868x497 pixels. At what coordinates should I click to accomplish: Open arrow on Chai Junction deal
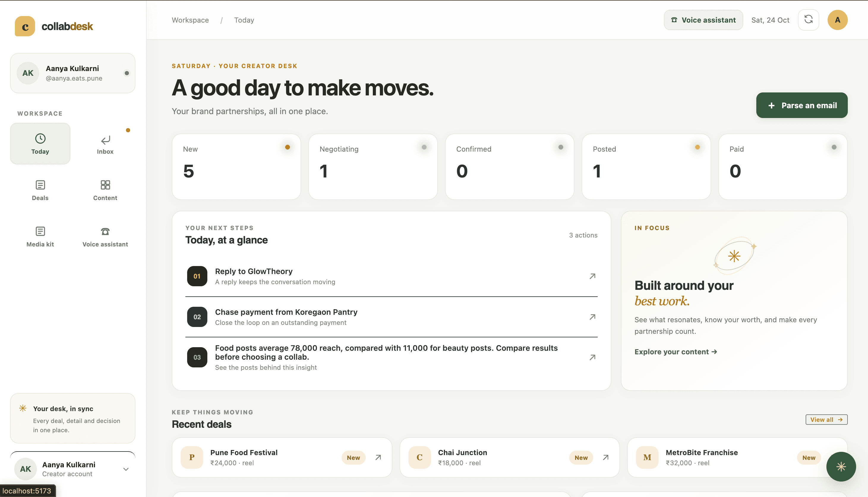pyautogui.click(x=605, y=457)
